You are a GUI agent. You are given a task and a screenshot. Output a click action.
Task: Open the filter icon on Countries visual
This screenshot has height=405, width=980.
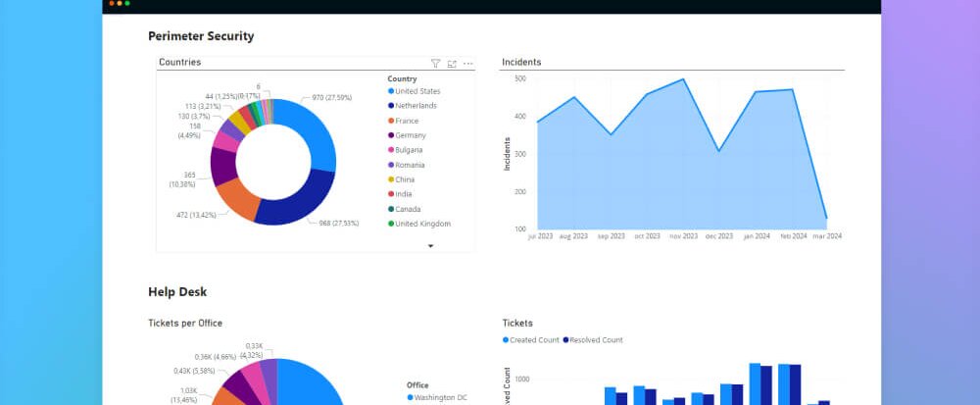coord(436,64)
